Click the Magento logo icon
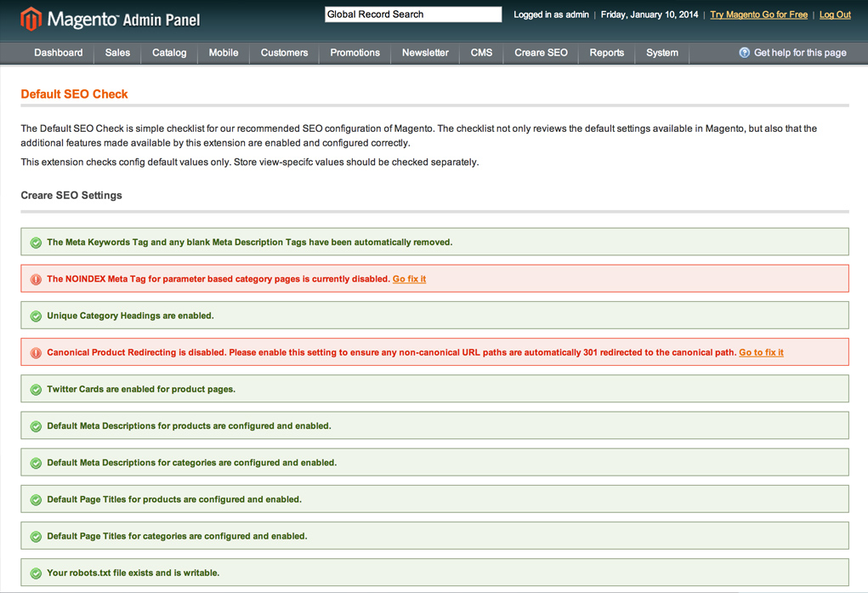Screen dimensions: 868x593 [x=31, y=19]
